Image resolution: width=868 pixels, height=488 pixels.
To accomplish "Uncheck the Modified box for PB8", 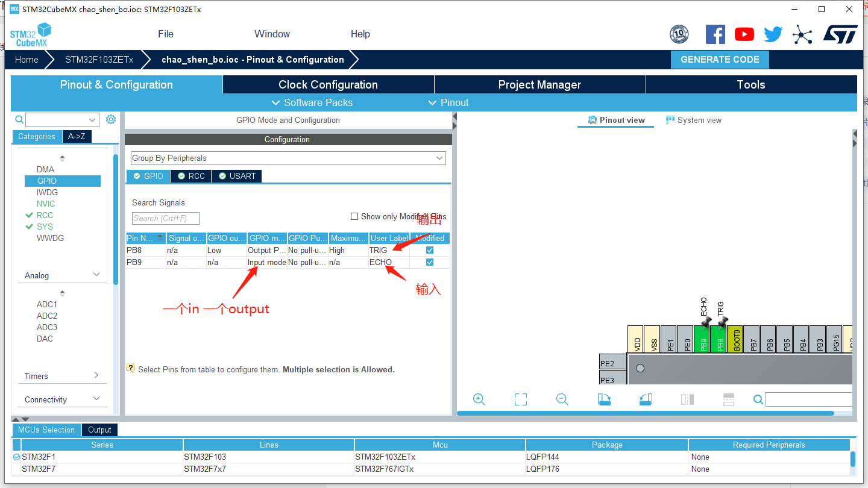I will click(430, 250).
